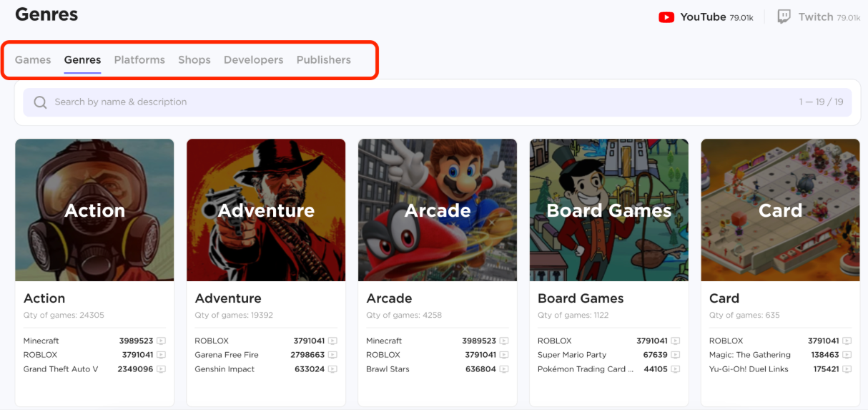The width and height of the screenshot is (868, 410).
Task: Click the search magnifier icon
Action: click(x=41, y=102)
